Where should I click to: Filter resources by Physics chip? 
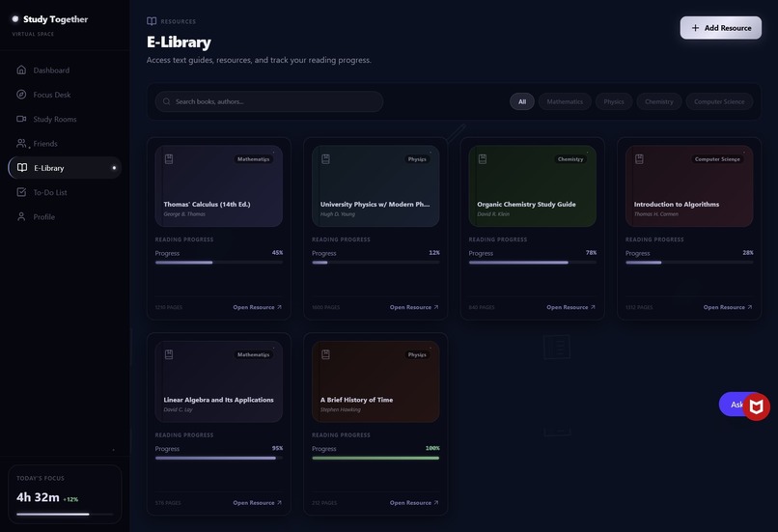[614, 101]
